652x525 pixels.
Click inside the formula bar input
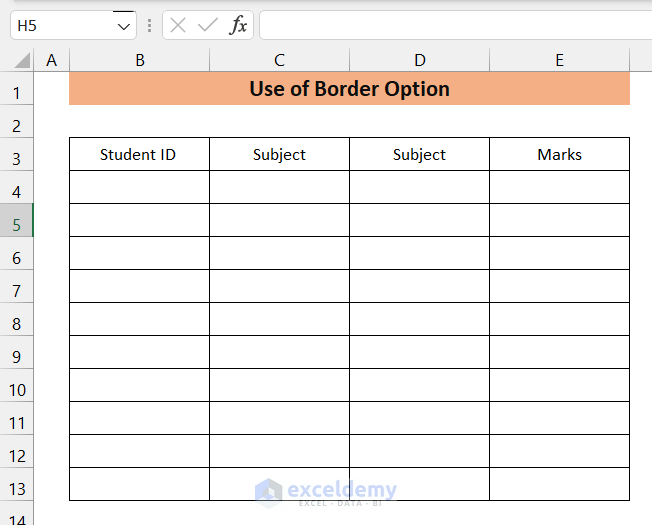coord(455,25)
